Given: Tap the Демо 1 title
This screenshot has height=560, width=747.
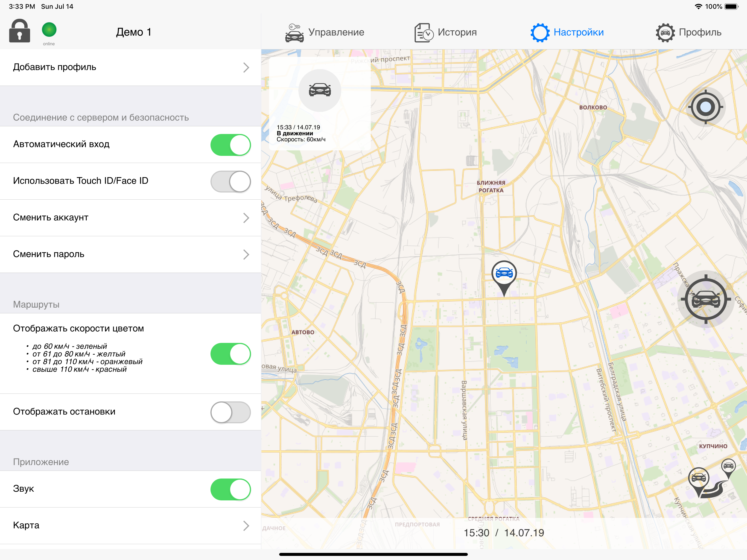Looking at the screenshot, I should click(134, 32).
